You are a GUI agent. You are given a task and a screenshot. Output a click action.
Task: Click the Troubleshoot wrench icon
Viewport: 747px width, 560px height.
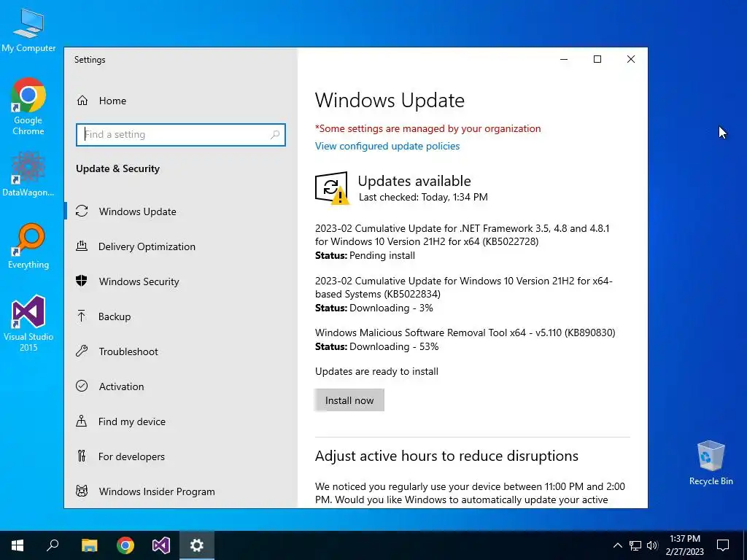(x=82, y=351)
